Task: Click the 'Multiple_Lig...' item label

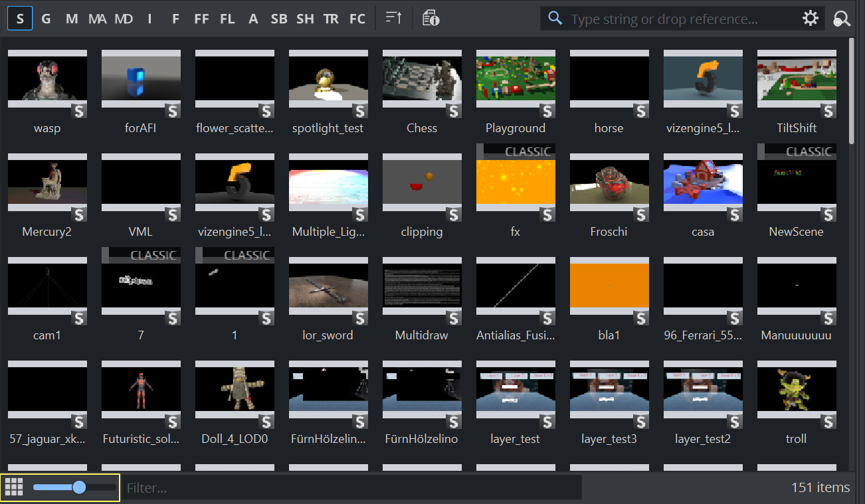Action: (328, 232)
